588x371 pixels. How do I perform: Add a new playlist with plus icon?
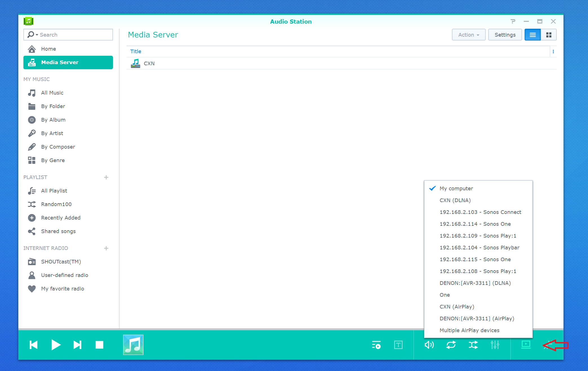tap(106, 177)
